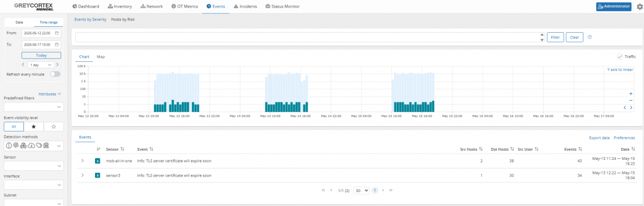Image resolution: width=644 pixels, height=206 pixels.
Task: Click the Clear button
Action: (x=574, y=38)
